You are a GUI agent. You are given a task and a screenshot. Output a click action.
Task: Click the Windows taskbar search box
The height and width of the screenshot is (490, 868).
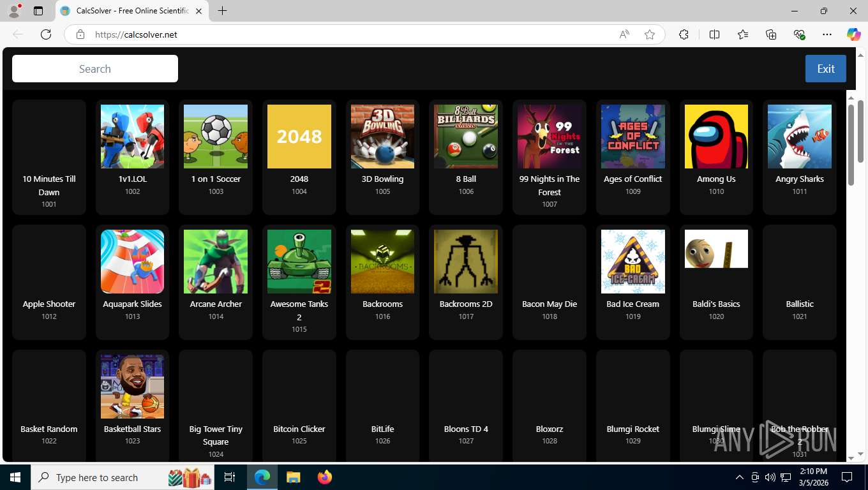point(124,477)
